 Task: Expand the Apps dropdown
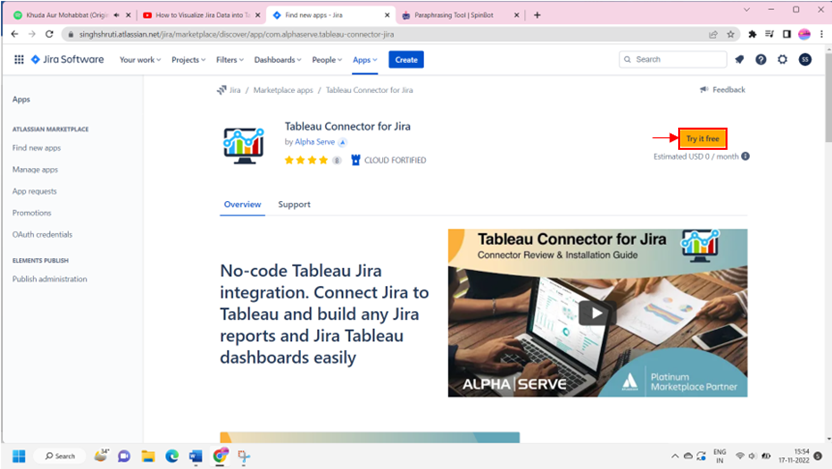[365, 59]
